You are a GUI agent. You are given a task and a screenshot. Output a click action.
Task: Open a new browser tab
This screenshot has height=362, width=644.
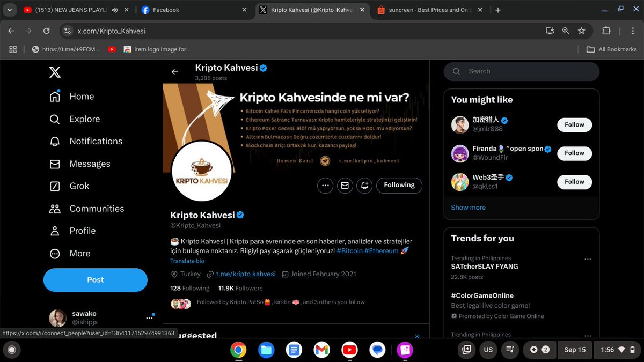tap(498, 10)
